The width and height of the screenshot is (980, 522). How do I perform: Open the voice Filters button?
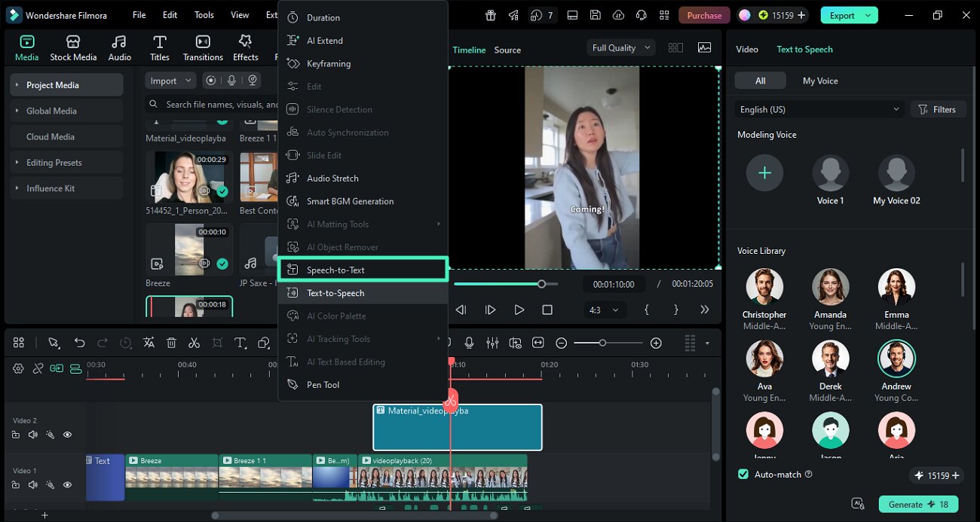point(937,109)
